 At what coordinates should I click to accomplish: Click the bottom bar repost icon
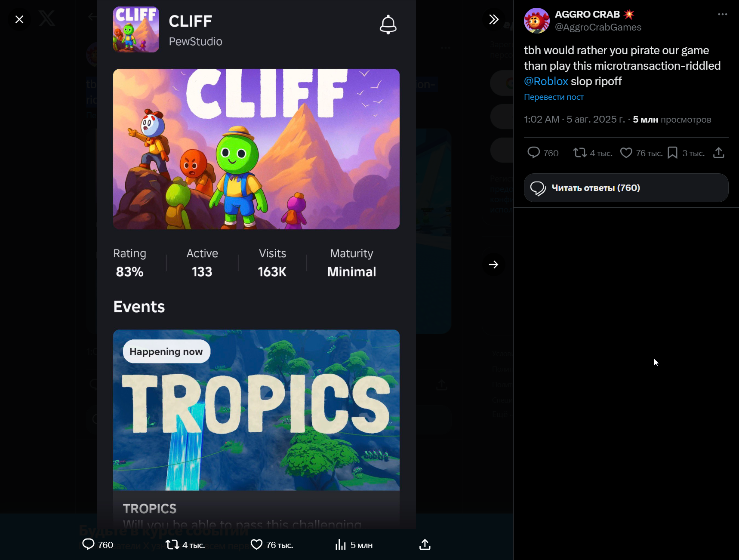pos(172,545)
